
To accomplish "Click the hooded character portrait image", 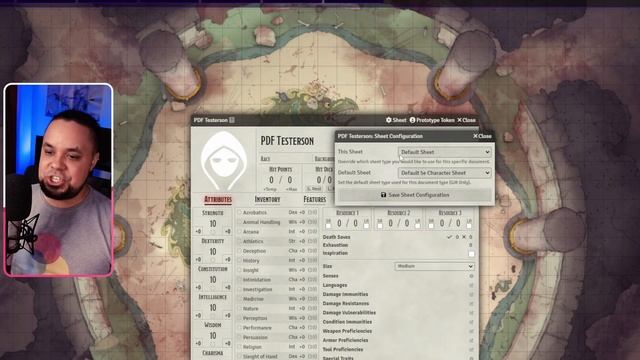I will 224,160.
